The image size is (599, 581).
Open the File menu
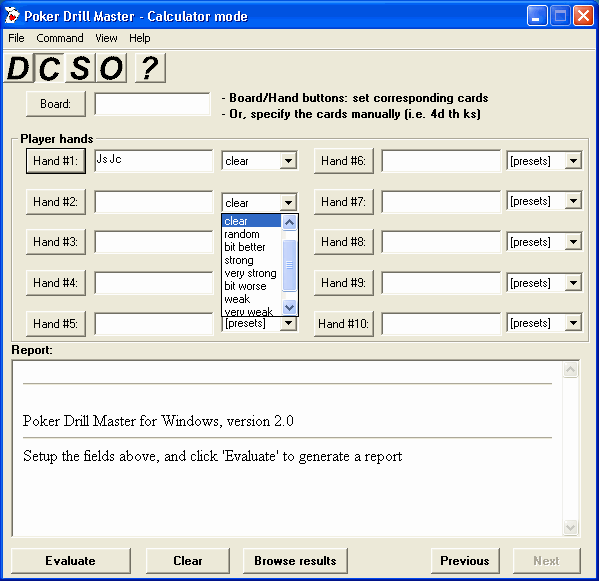[x=16, y=38]
